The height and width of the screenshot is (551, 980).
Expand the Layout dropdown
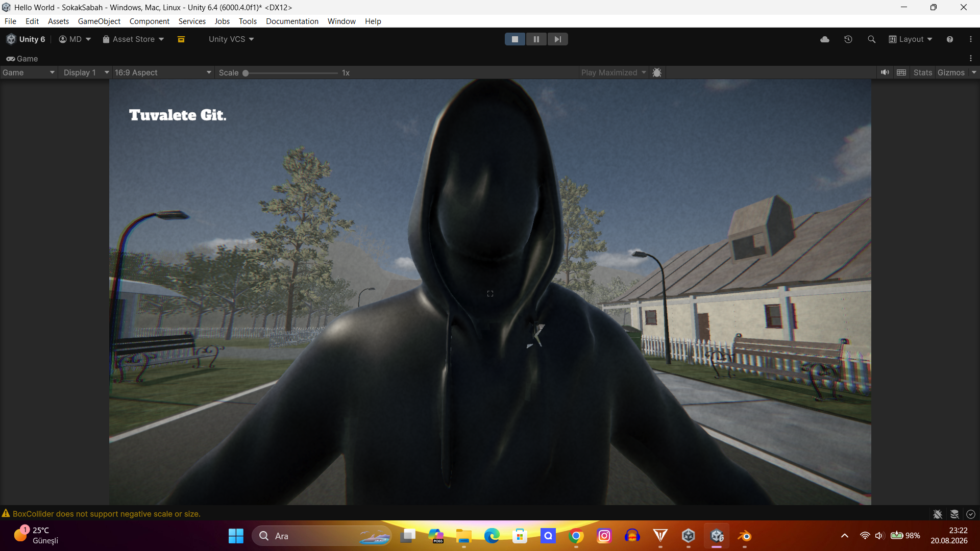911,39
